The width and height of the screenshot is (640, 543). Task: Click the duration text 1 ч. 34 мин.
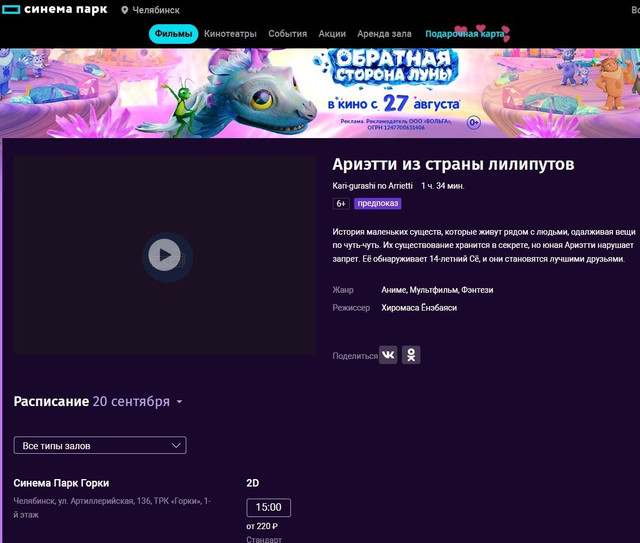[x=443, y=186]
